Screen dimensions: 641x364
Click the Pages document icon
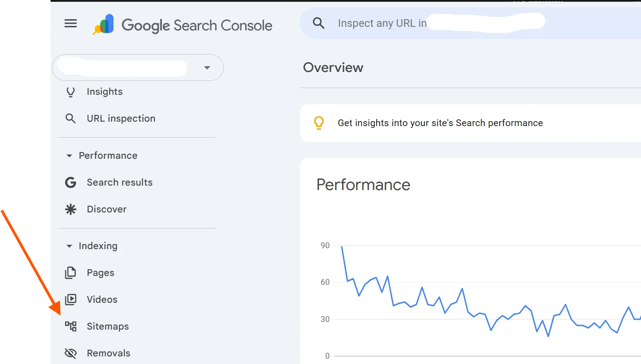click(70, 273)
